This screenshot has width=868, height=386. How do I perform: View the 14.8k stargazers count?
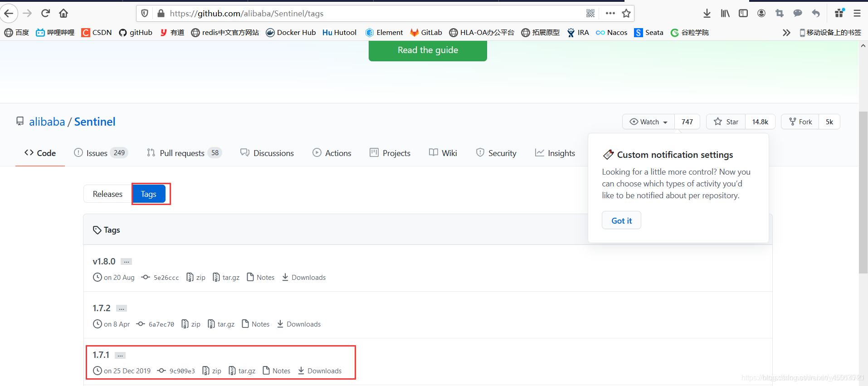(x=760, y=122)
